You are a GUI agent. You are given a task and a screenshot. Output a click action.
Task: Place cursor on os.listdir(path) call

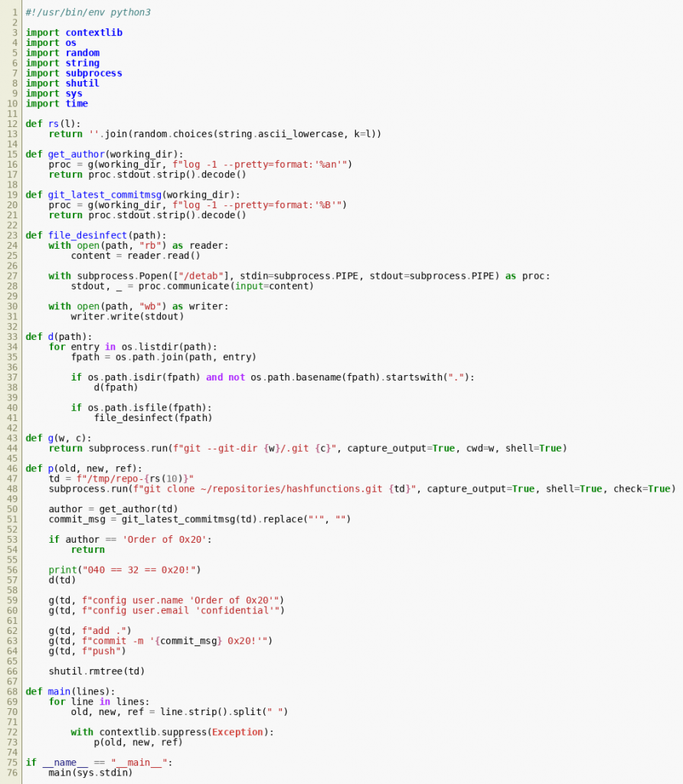tap(168, 347)
